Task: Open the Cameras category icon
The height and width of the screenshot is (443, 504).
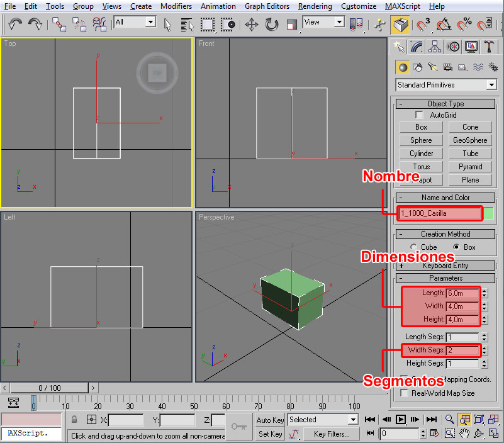Action: pyautogui.click(x=447, y=67)
